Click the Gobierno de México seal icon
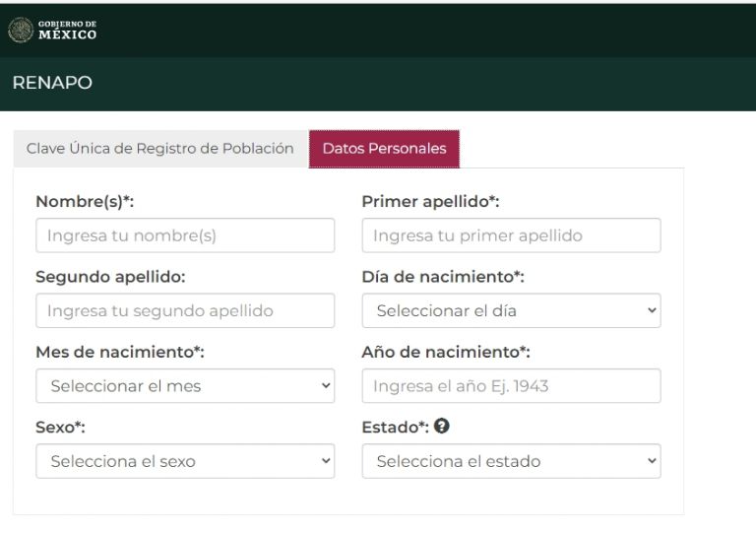The image size is (756, 534). tap(20, 30)
